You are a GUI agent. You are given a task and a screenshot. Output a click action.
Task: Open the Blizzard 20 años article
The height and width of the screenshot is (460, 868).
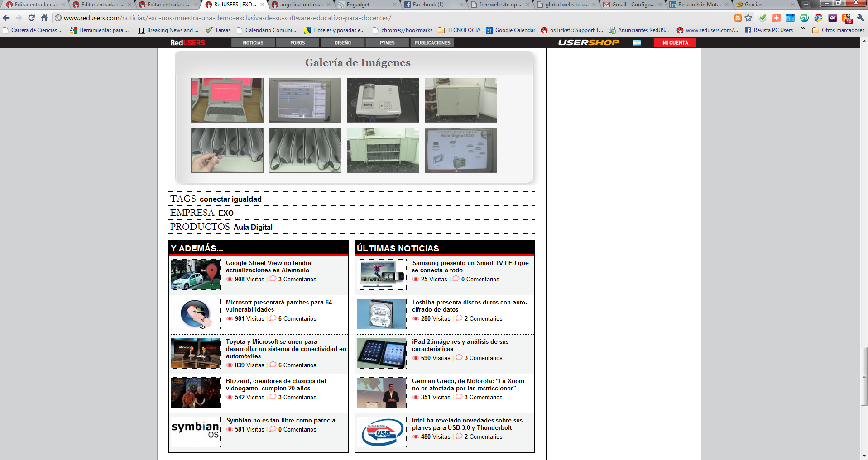point(276,384)
